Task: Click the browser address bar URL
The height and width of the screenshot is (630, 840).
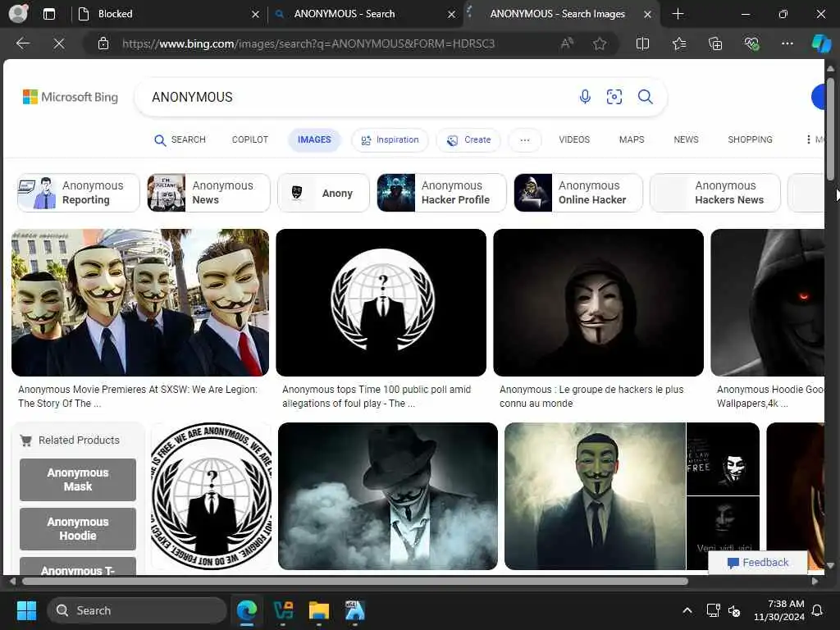Action: [308, 43]
